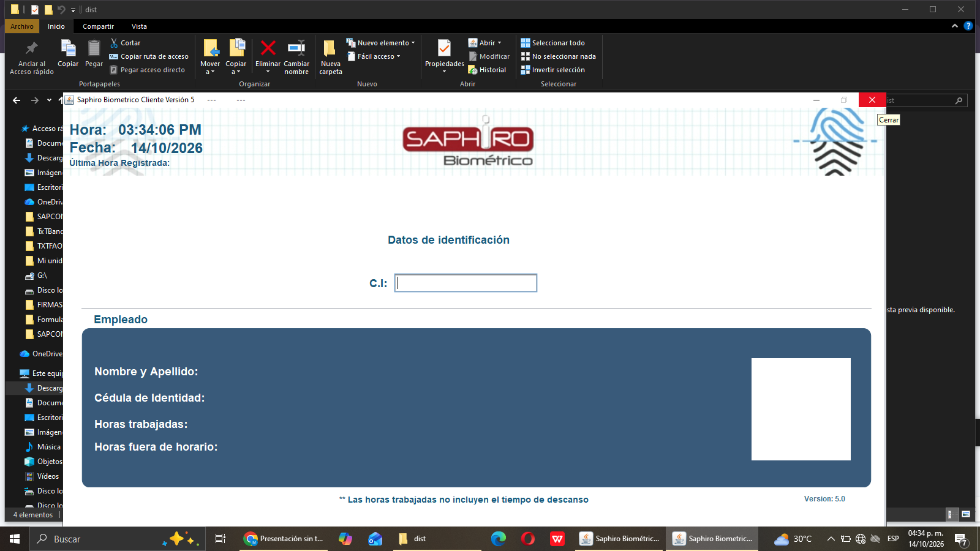
Task: Click the Cambiar nombre icon
Action: point(296,48)
